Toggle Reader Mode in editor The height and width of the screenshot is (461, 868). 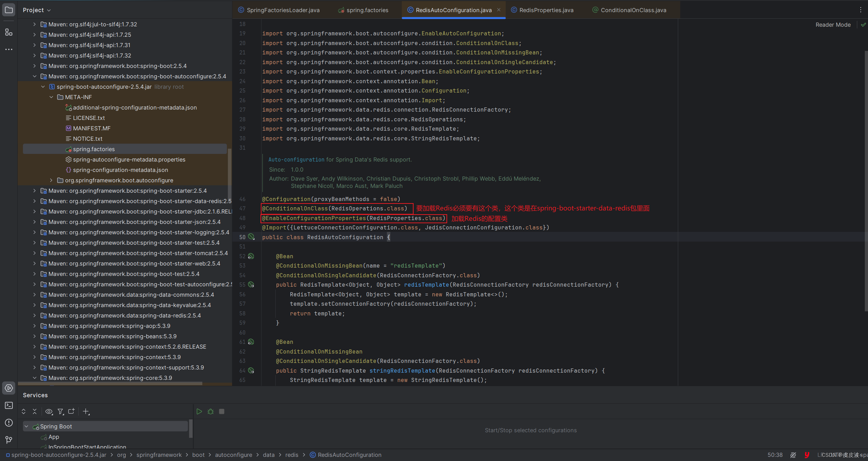click(833, 25)
